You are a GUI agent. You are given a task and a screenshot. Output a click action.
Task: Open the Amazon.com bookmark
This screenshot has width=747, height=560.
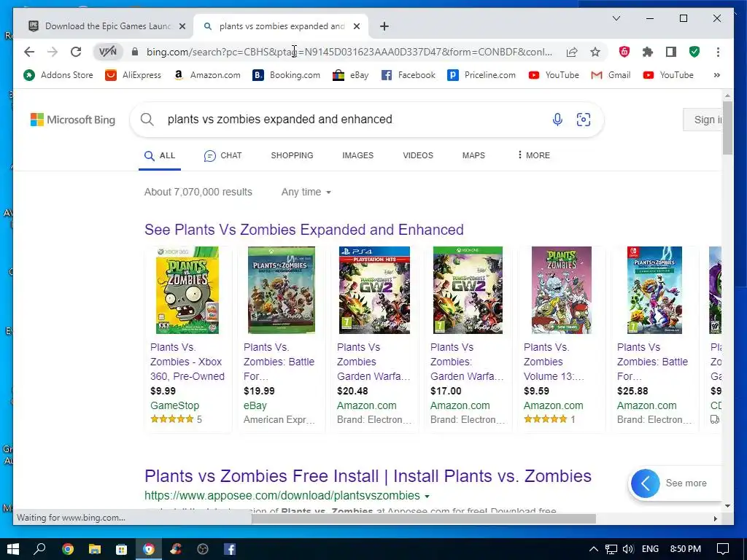pyautogui.click(x=206, y=75)
